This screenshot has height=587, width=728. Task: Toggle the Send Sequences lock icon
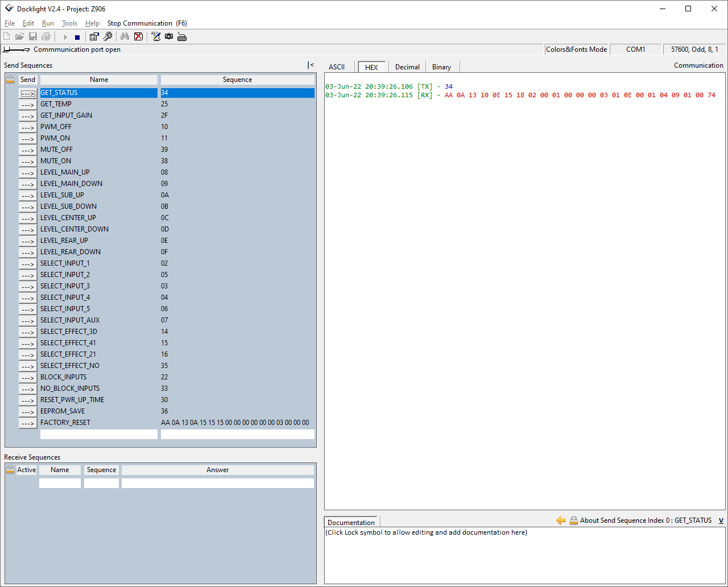pos(10,80)
